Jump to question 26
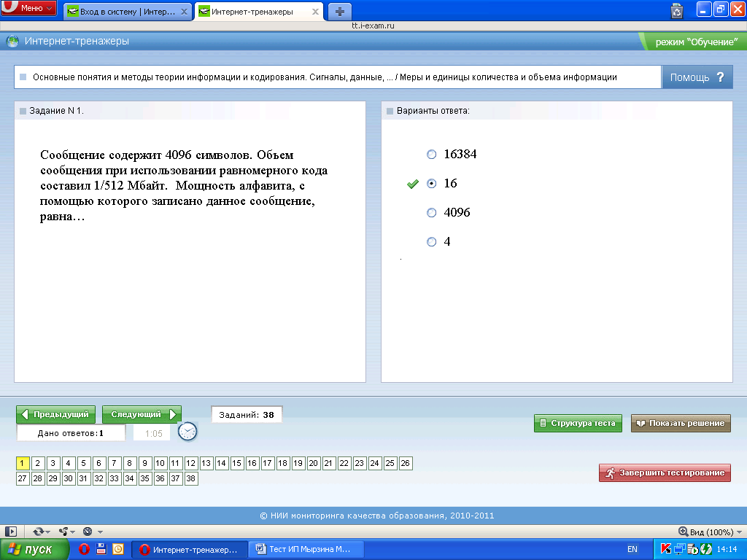Viewport: 747px width, 560px height. [x=405, y=463]
